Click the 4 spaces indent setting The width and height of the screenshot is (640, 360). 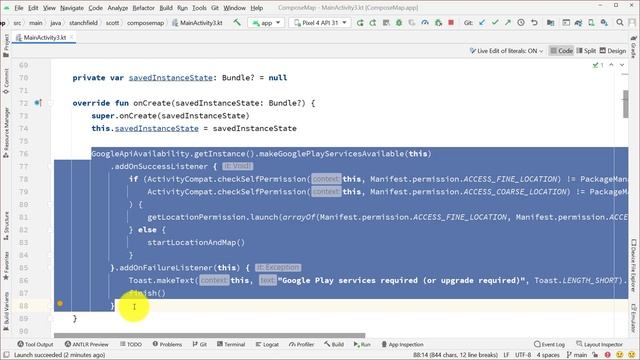click(x=548, y=355)
